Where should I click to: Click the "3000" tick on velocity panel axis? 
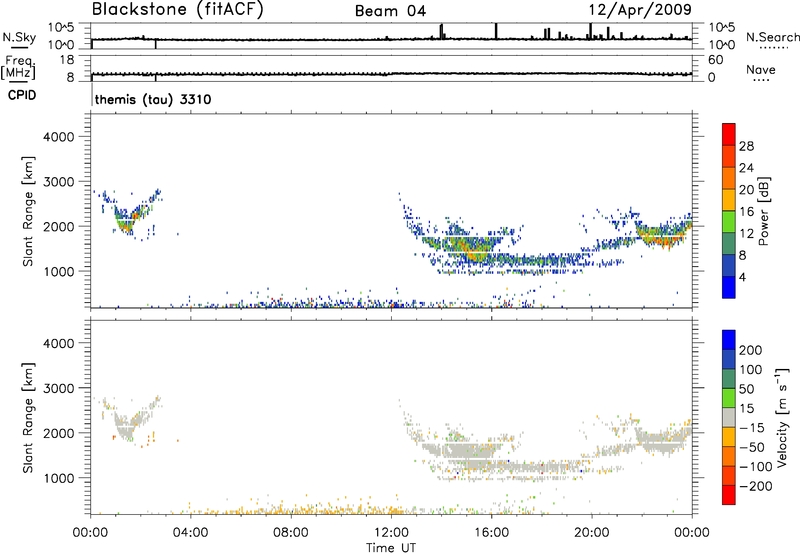point(58,388)
